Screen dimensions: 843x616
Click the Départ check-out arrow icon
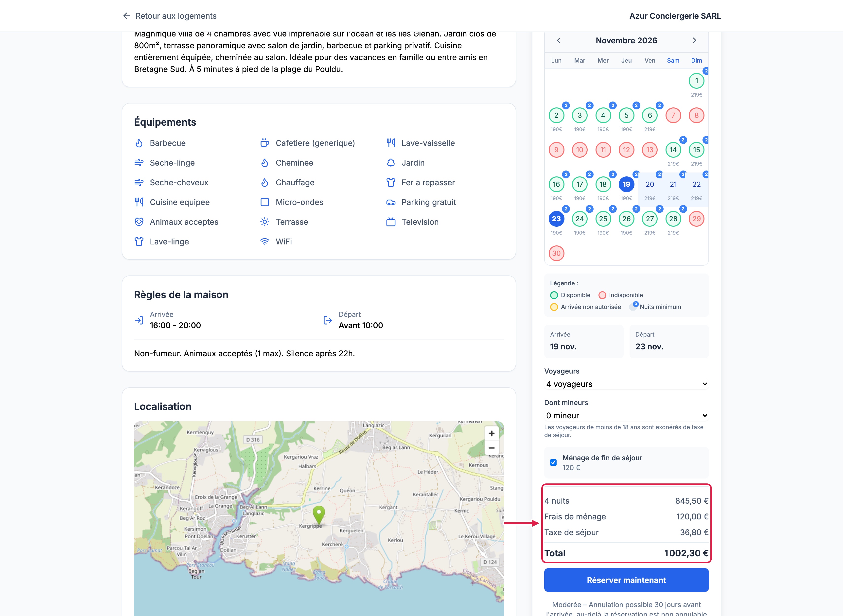coord(328,320)
